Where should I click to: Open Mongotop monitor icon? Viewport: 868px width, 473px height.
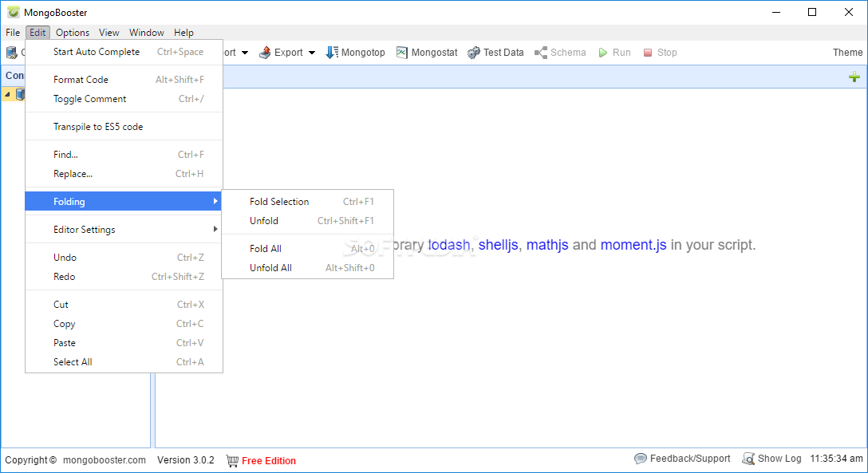[x=332, y=53]
